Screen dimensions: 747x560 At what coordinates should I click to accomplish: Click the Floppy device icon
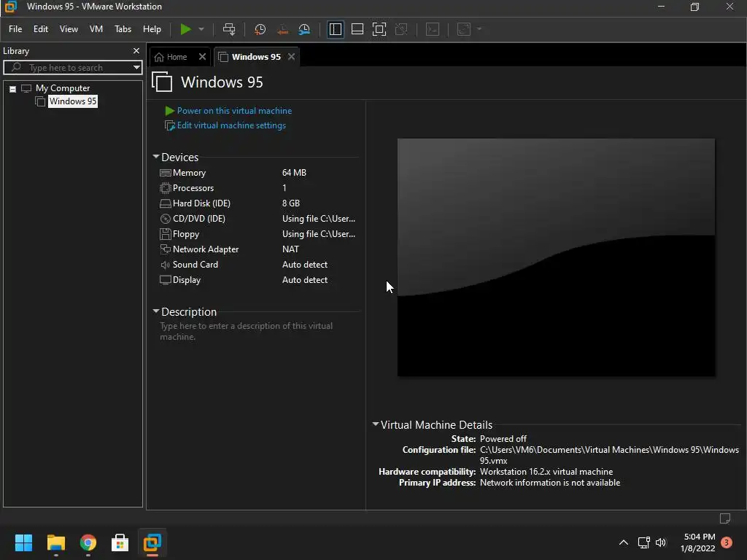[166, 234]
